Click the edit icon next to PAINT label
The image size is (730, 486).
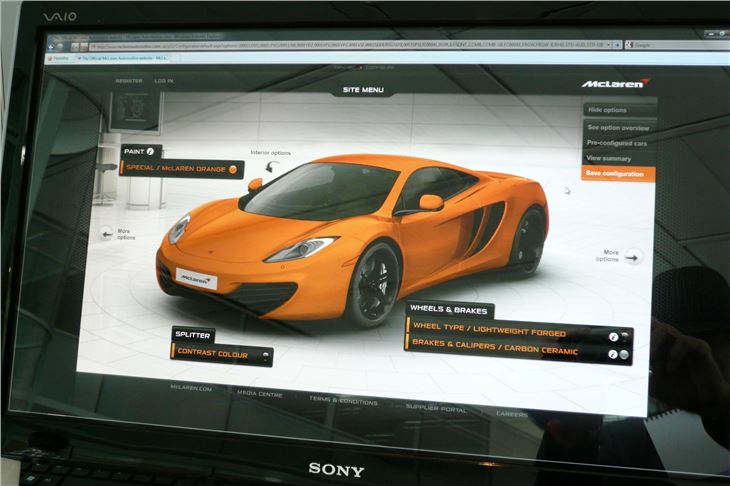point(151,150)
